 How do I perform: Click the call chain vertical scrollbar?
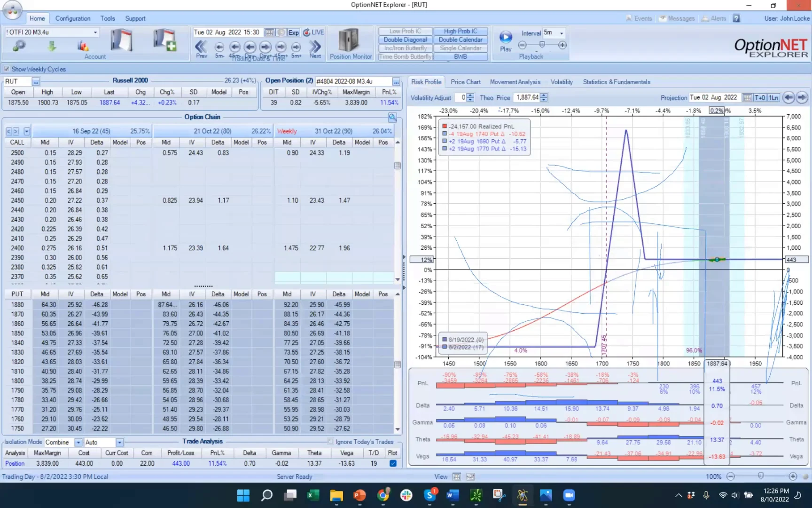pyautogui.click(x=398, y=211)
